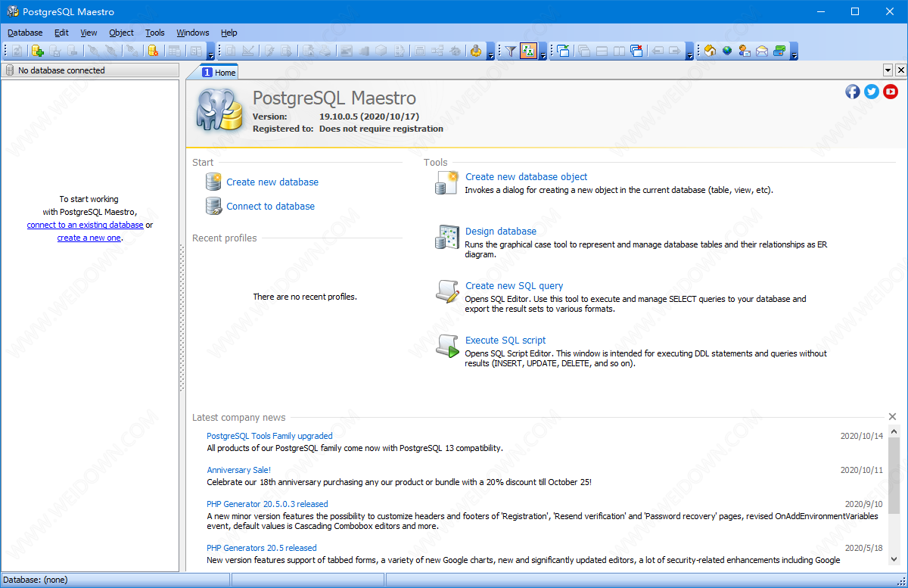Click Create new database object link
This screenshot has width=908, height=588.
click(x=526, y=176)
